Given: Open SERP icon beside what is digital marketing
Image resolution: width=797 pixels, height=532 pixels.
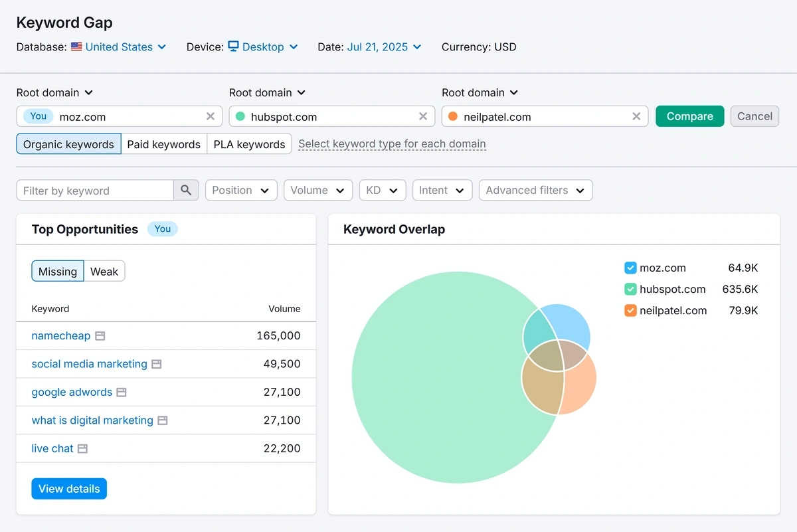Looking at the screenshot, I should [x=163, y=420].
